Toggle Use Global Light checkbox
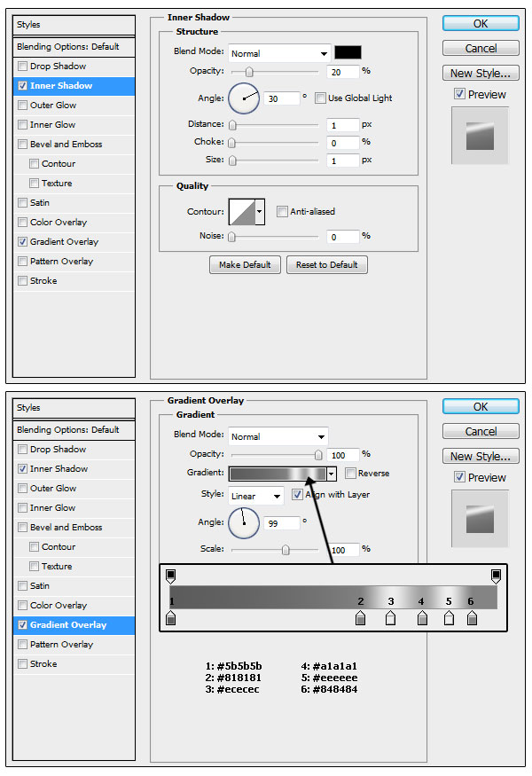This screenshot has width=532, height=776. click(x=320, y=98)
